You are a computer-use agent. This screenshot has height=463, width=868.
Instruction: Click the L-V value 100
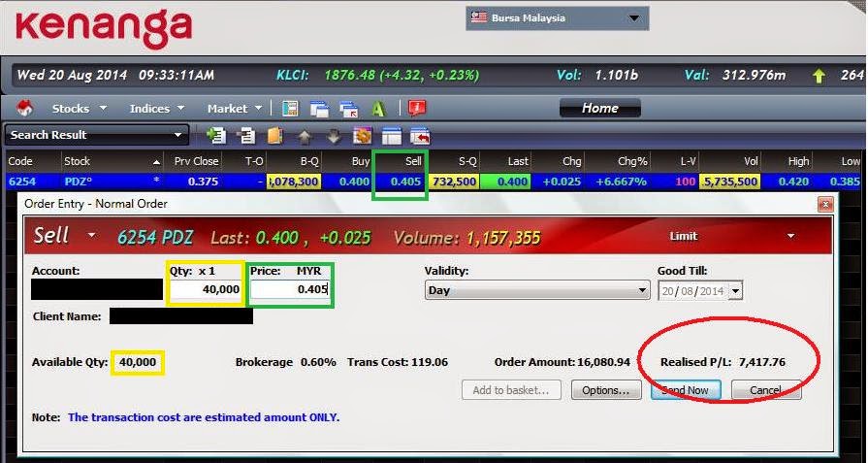click(686, 182)
